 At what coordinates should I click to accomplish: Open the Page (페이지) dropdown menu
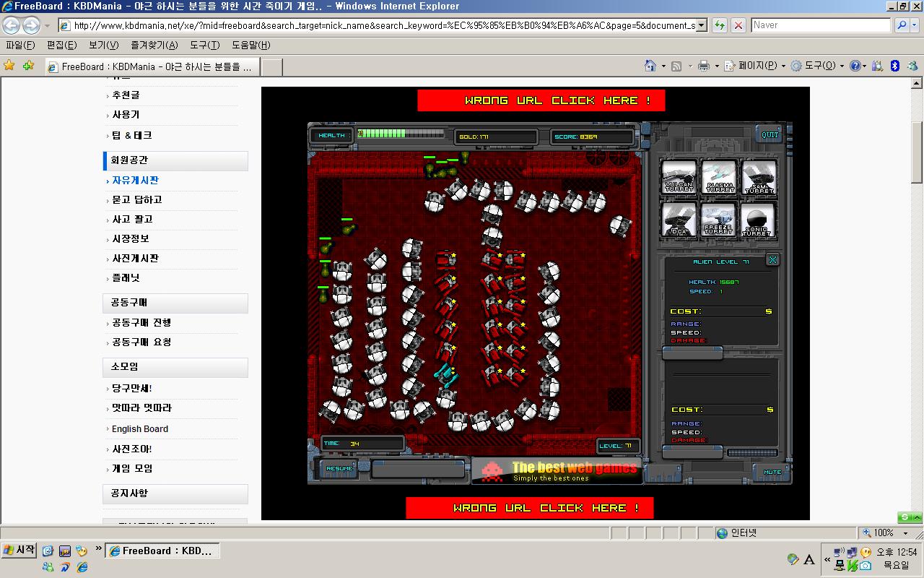[x=754, y=66]
